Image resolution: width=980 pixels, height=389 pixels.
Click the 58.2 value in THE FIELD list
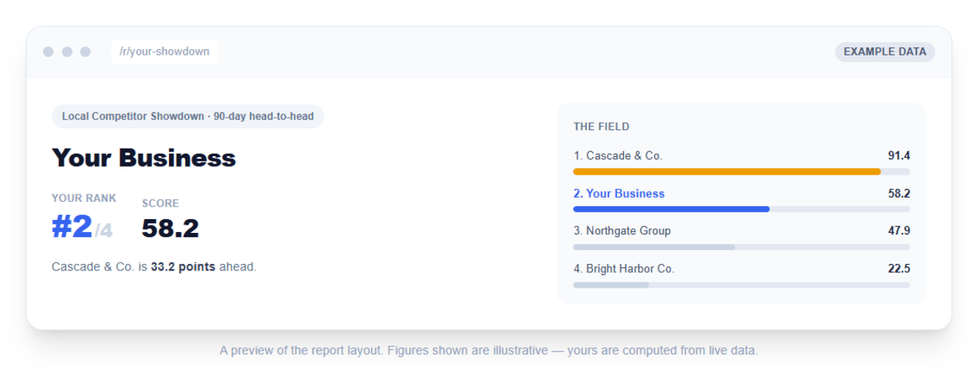click(x=899, y=194)
